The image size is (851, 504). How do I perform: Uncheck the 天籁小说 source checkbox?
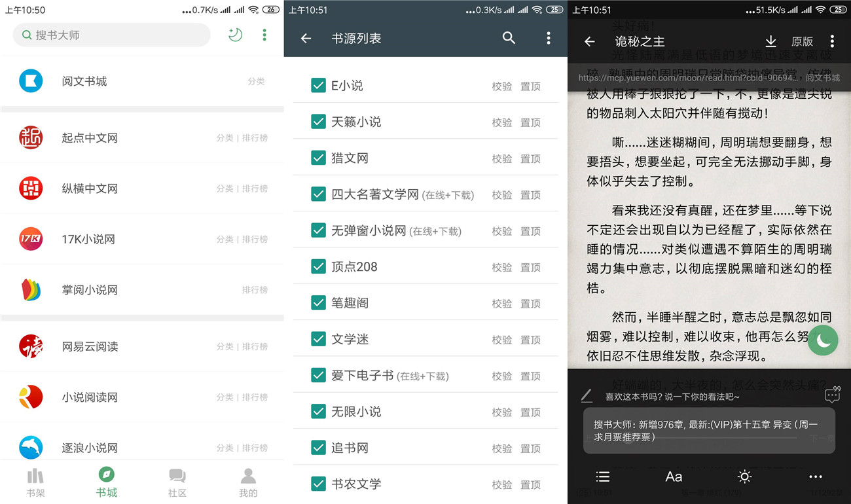click(318, 122)
